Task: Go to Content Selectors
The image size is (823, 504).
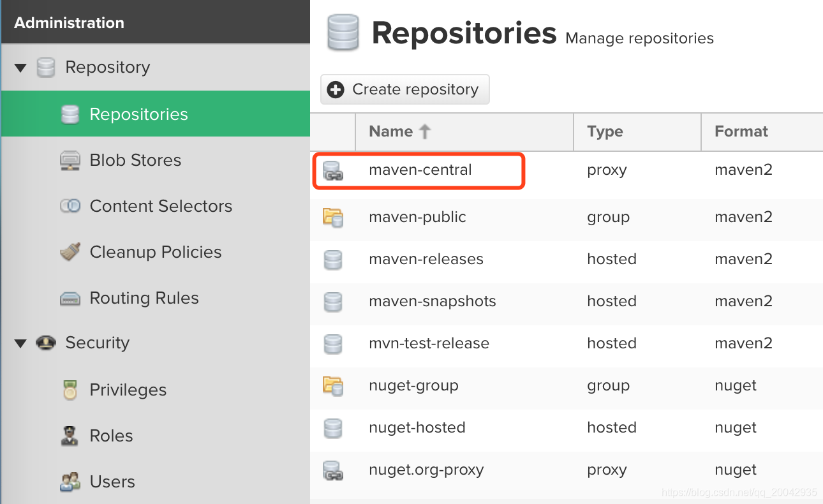Action: [x=156, y=206]
